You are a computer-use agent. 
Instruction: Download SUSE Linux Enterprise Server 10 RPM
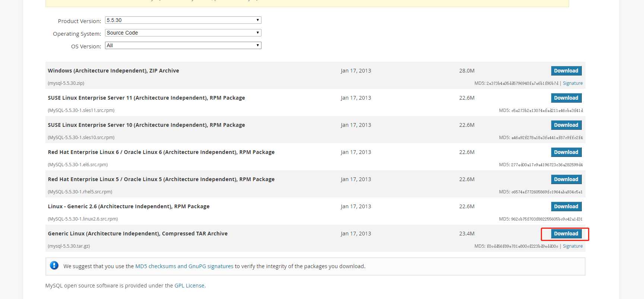tap(566, 125)
